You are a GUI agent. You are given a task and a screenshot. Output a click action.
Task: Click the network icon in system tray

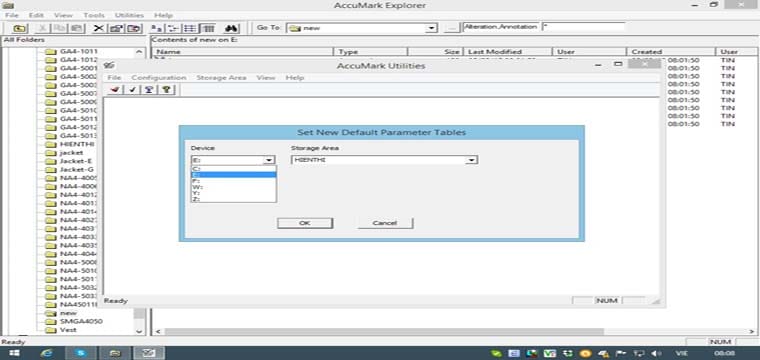tap(640, 354)
